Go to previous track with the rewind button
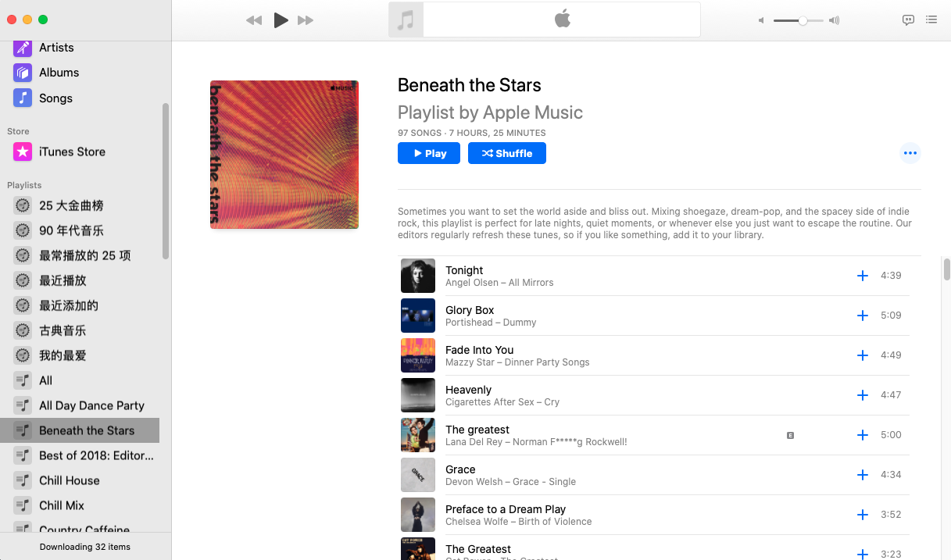Screen dimensions: 951x560 (x=254, y=20)
